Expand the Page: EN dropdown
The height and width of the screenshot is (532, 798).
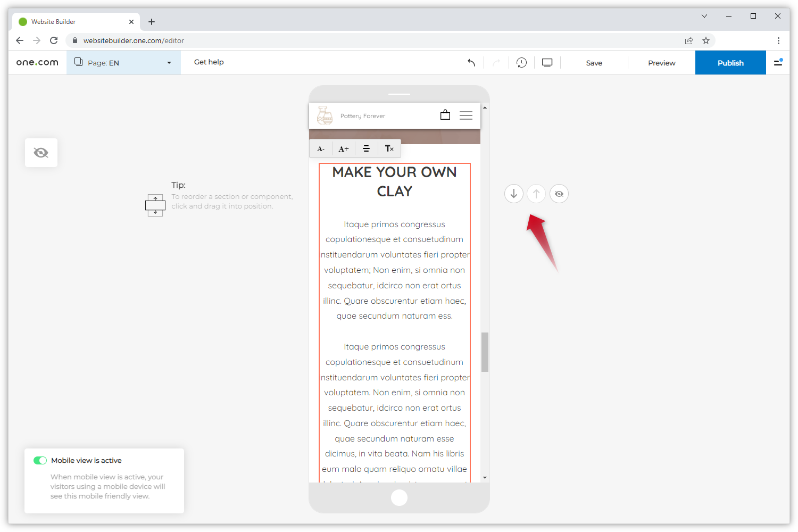point(123,63)
